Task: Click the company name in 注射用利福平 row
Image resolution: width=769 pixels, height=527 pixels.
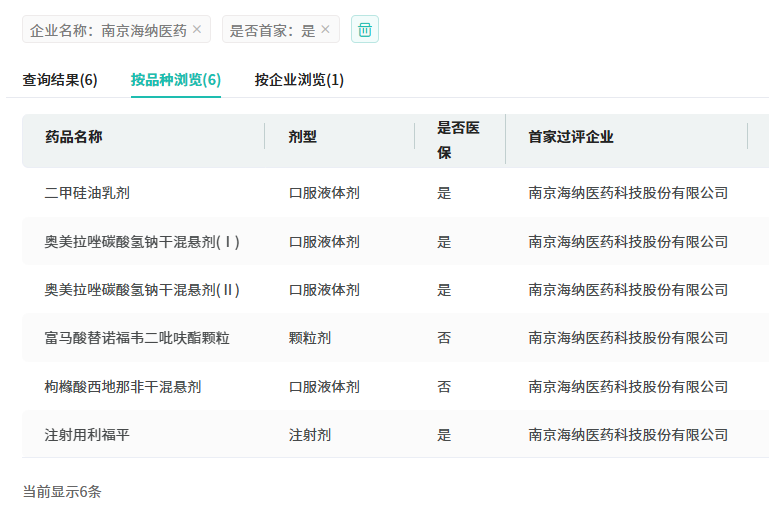Action: (628, 435)
